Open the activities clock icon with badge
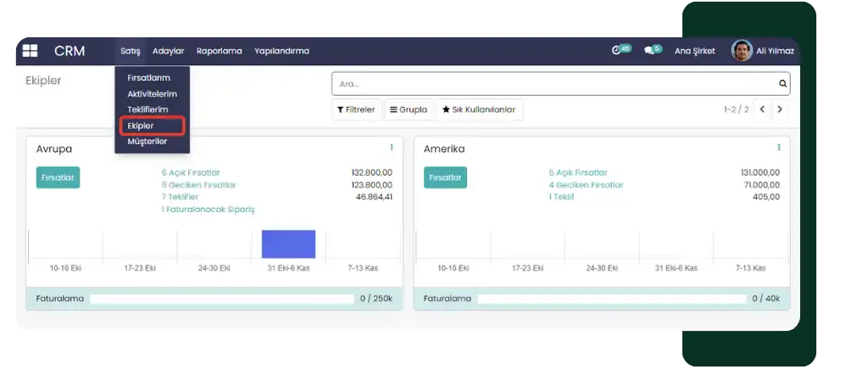This screenshot has height=369, width=868. [x=621, y=50]
